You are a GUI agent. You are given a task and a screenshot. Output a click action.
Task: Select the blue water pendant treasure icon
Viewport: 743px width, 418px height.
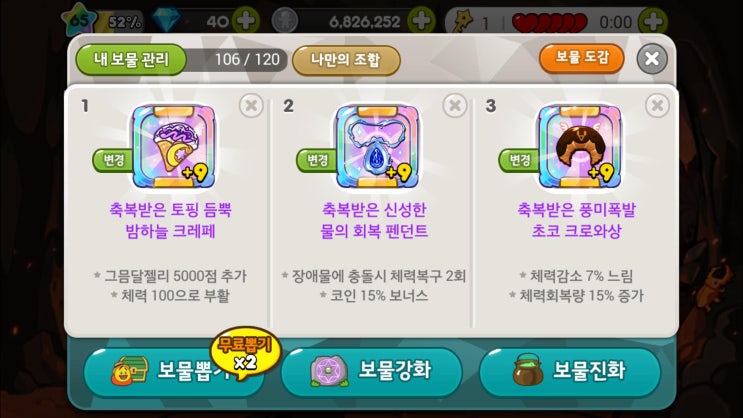(x=377, y=147)
